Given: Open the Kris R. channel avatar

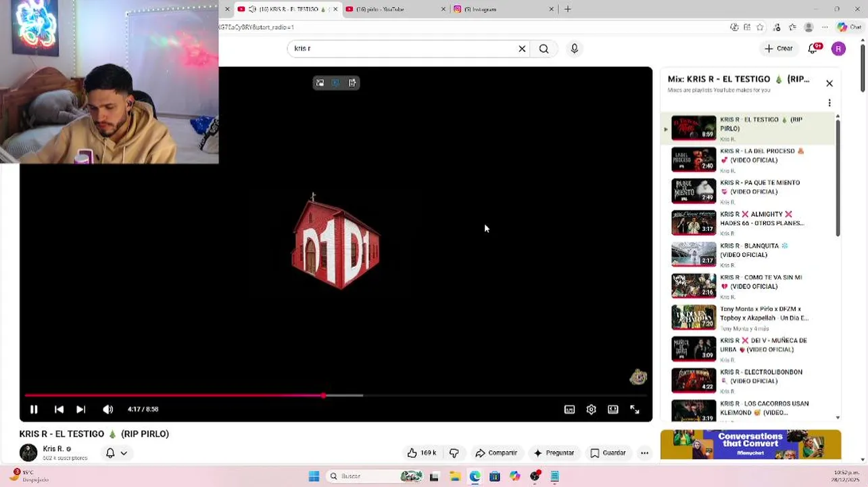Looking at the screenshot, I should (x=28, y=453).
